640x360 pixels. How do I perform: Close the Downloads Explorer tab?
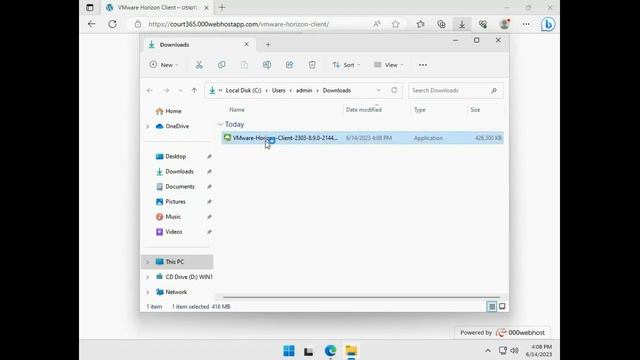click(x=247, y=44)
